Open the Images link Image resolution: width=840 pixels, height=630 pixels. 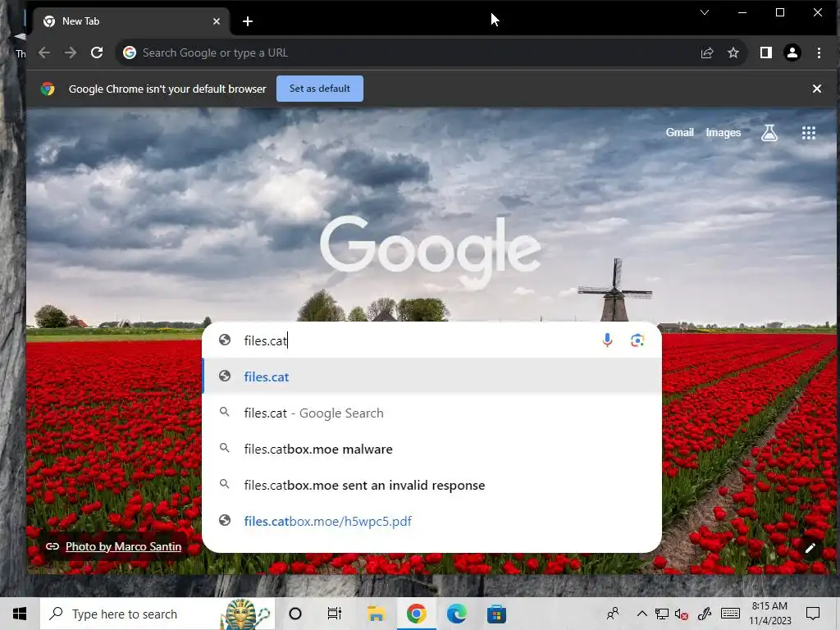(x=724, y=132)
